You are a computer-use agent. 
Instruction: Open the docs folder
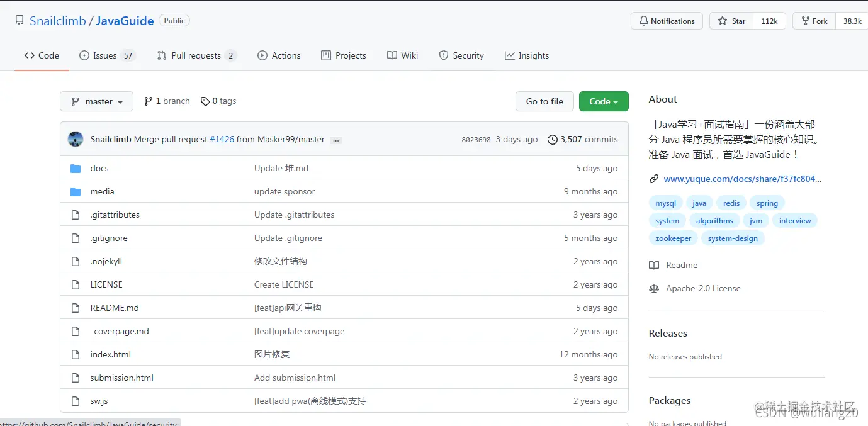99,168
